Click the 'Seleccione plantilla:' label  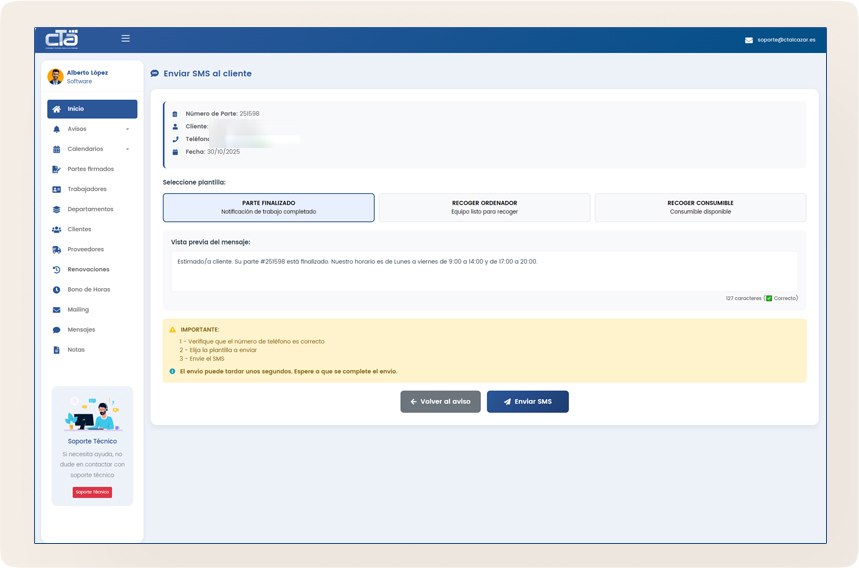click(194, 182)
